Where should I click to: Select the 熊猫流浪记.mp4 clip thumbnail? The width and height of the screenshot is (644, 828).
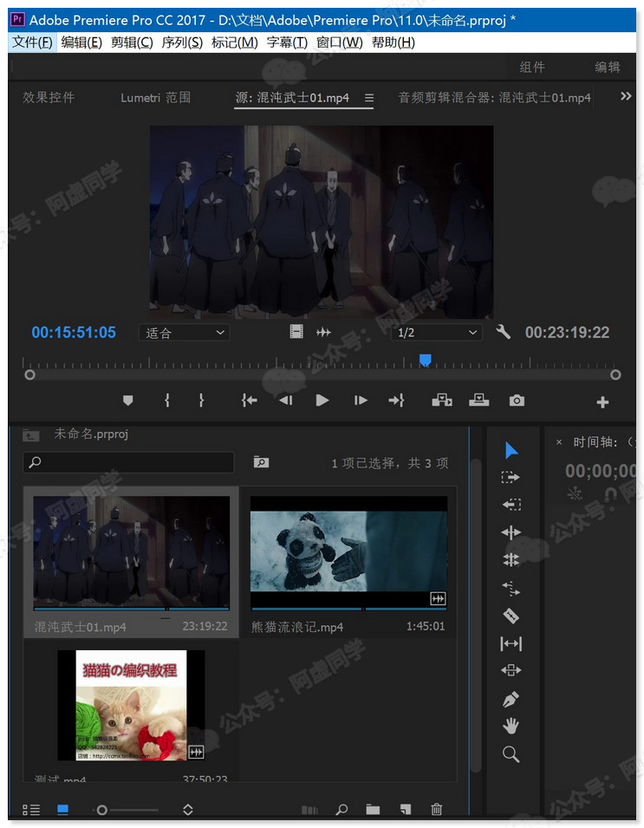(348, 552)
